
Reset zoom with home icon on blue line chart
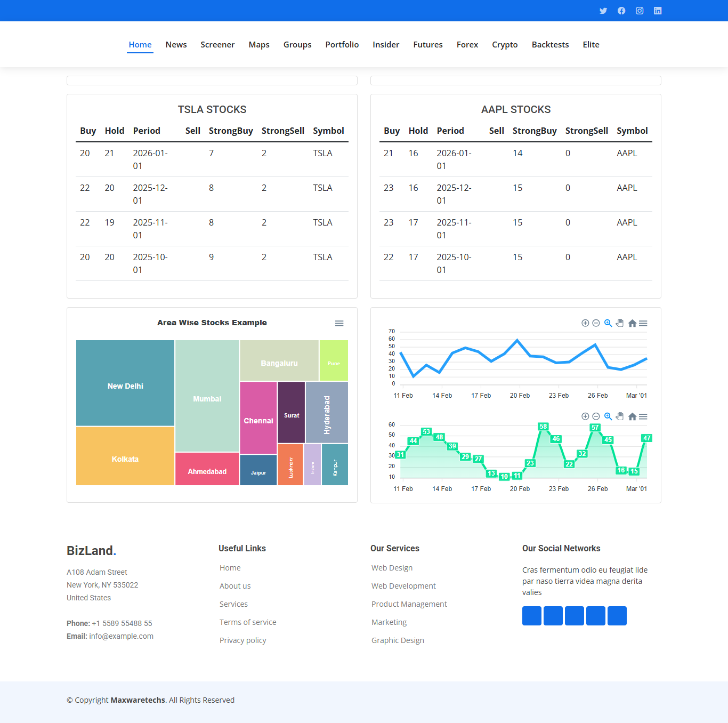point(632,323)
